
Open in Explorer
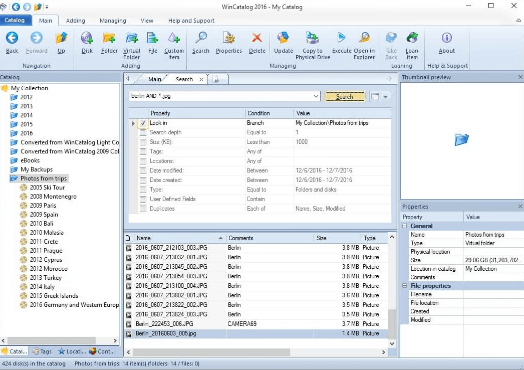point(364,45)
